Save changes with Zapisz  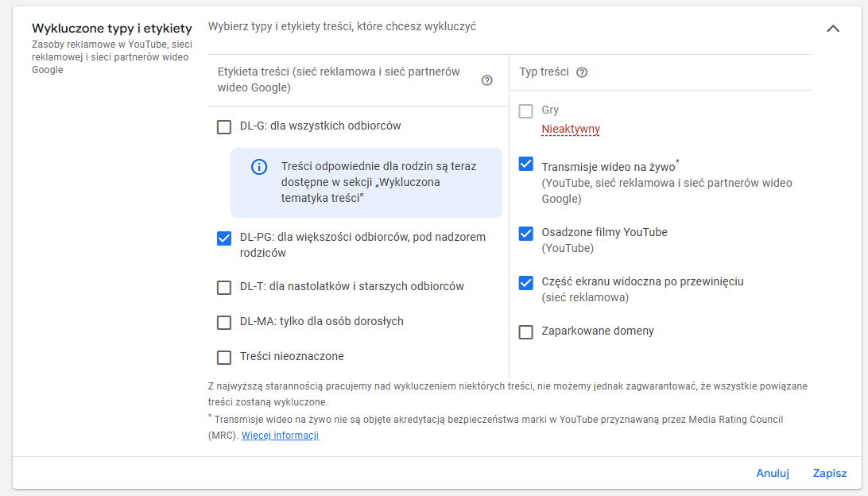click(829, 473)
